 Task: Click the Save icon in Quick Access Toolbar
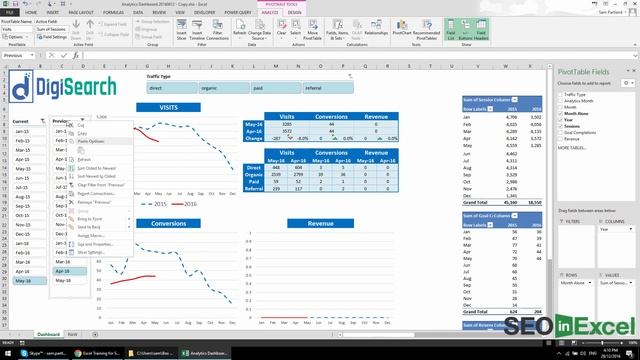(15, 4)
